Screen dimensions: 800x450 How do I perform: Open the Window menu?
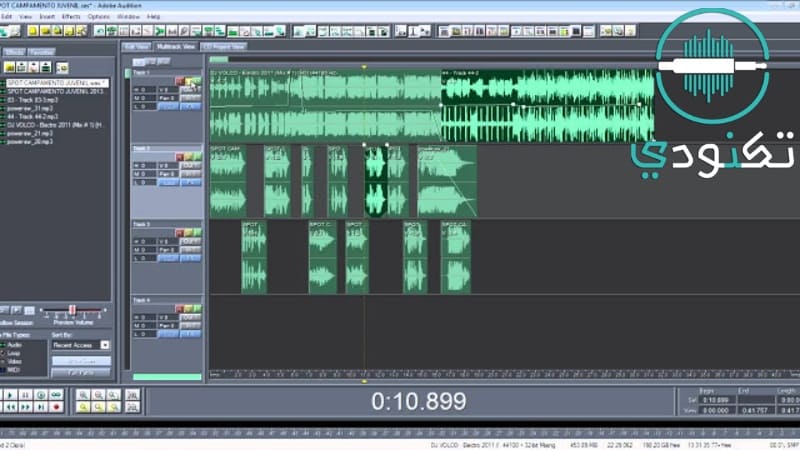128,17
